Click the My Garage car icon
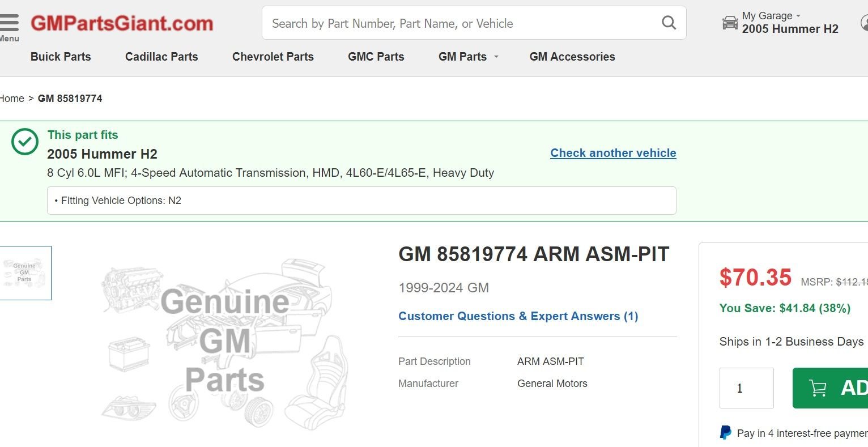The width and height of the screenshot is (868, 447). click(730, 23)
